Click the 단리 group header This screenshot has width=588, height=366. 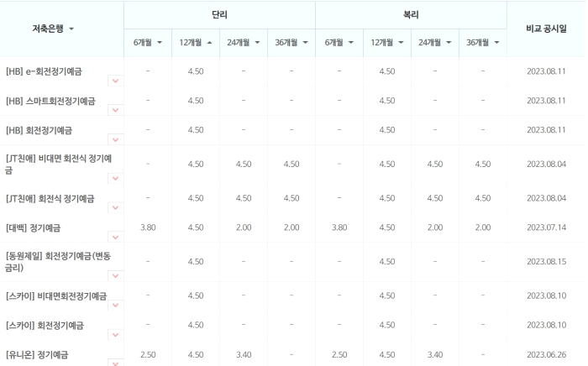pyautogui.click(x=219, y=15)
